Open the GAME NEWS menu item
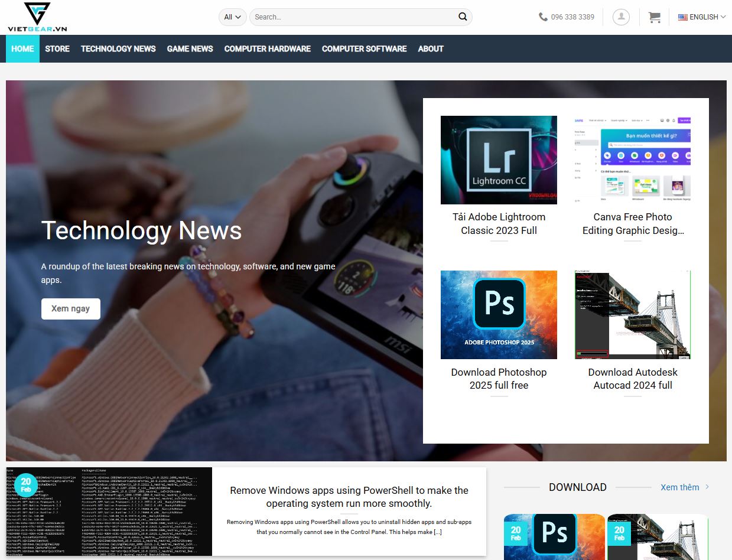The width and height of the screenshot is (732, 560). coord(190,48)
